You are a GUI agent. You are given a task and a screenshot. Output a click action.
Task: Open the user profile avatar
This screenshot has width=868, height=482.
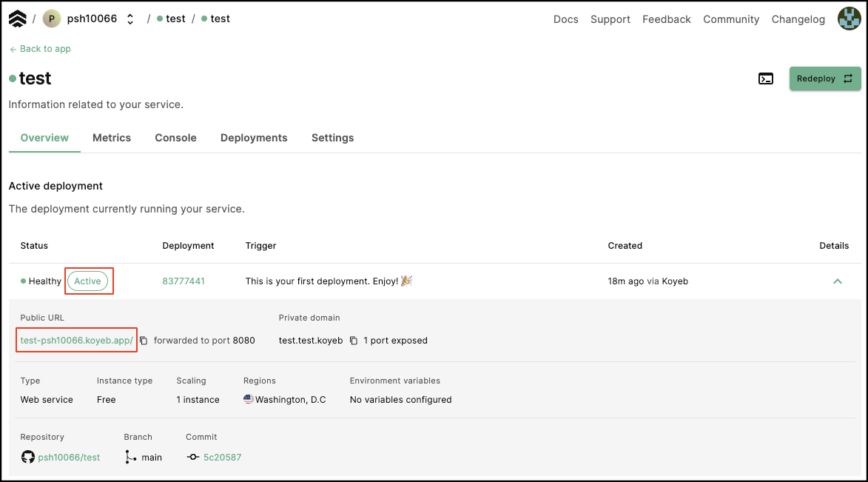pos(849,19)
